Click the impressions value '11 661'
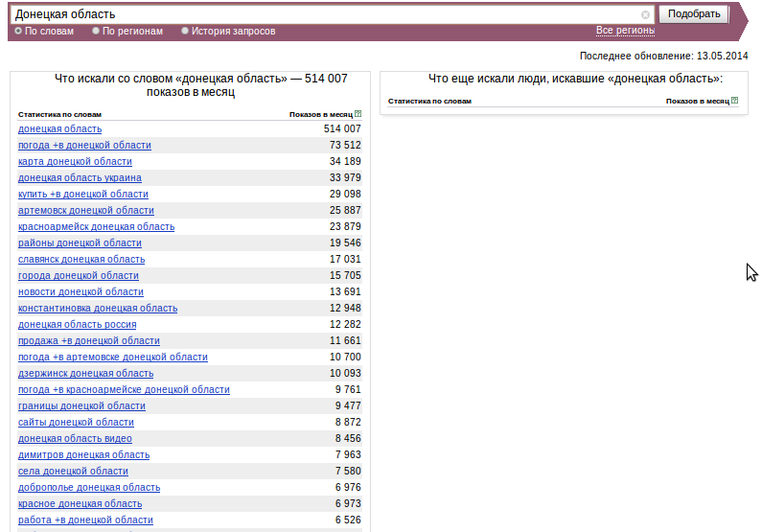 tap(345, 340)
